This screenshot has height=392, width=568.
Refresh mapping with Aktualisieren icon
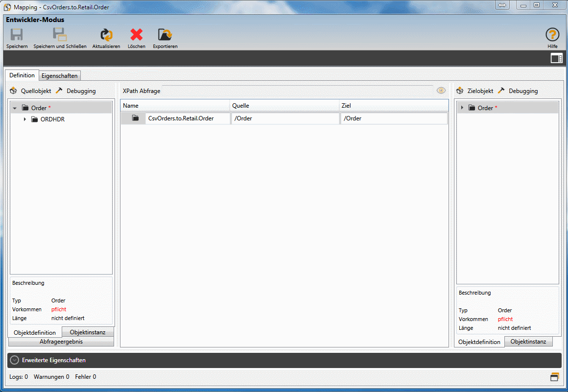pos(106,35)
